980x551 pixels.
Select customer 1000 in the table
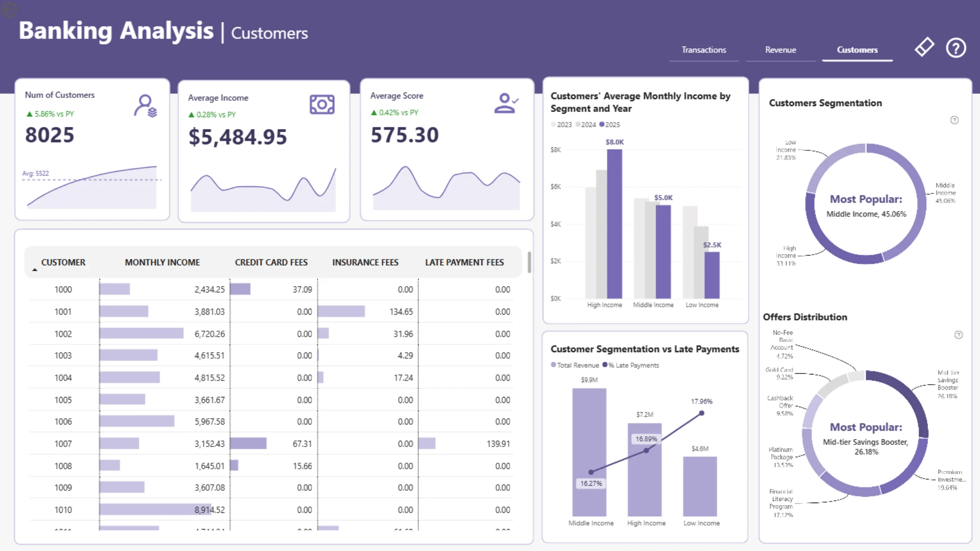[63, 290]
